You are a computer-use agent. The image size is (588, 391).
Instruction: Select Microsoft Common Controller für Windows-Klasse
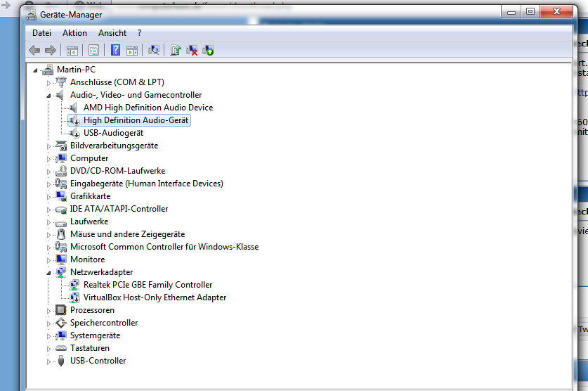tap(164, 247)
